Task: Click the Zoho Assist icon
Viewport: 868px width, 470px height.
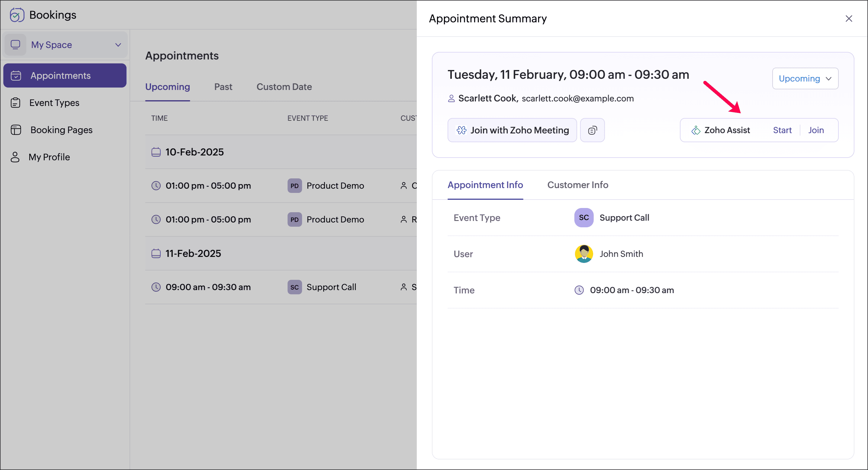Action: (696, 130)
